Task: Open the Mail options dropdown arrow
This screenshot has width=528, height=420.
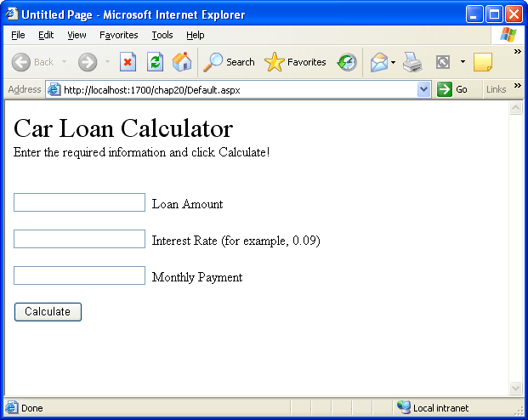Action: (394, 62)
